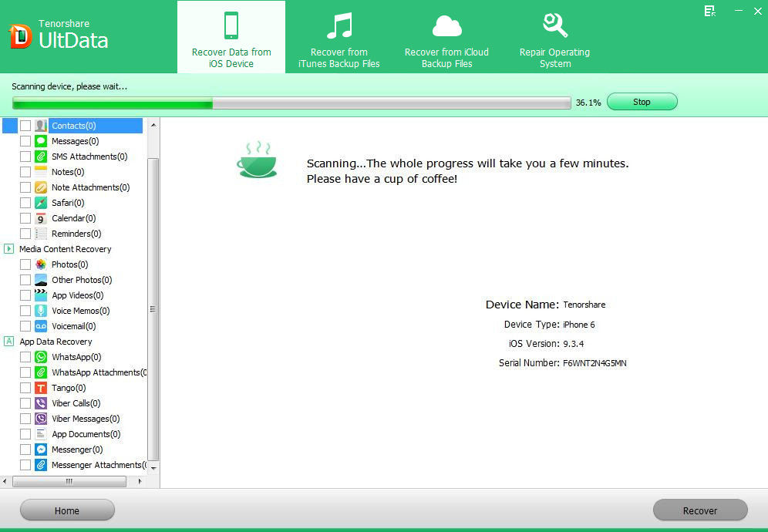Click the Viber Messages icon
The width and height of the screenshot is (768, 532).
(41, 419)
